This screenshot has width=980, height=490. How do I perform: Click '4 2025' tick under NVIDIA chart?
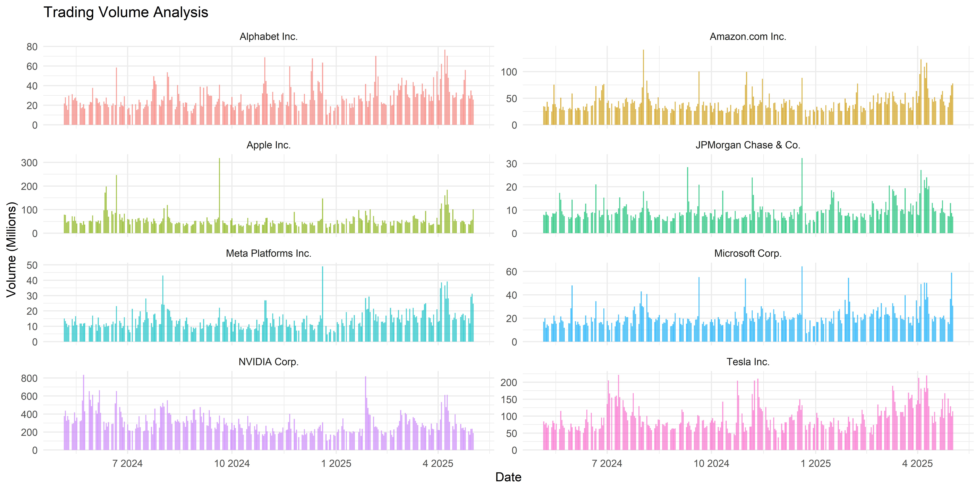point(438,463)
